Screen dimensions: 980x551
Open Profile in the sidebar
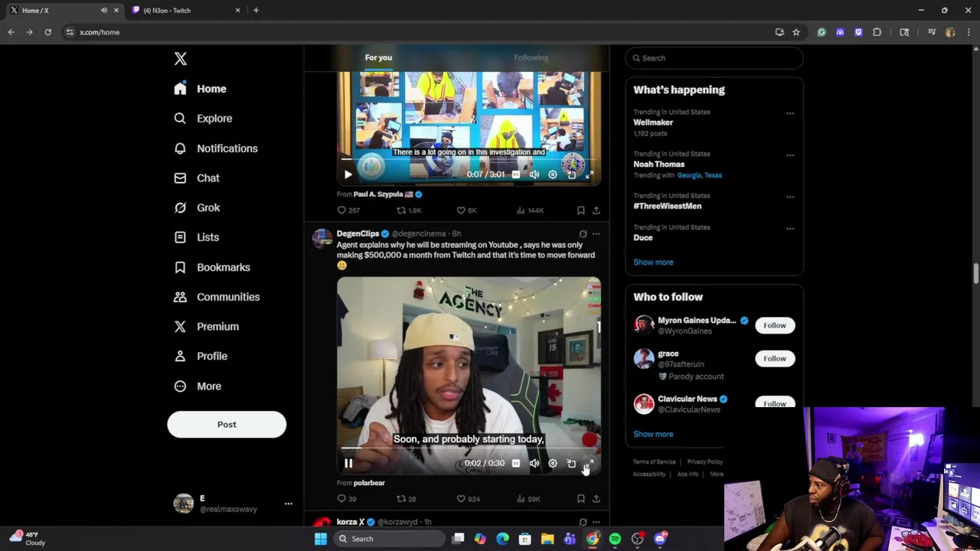(201, 356)
